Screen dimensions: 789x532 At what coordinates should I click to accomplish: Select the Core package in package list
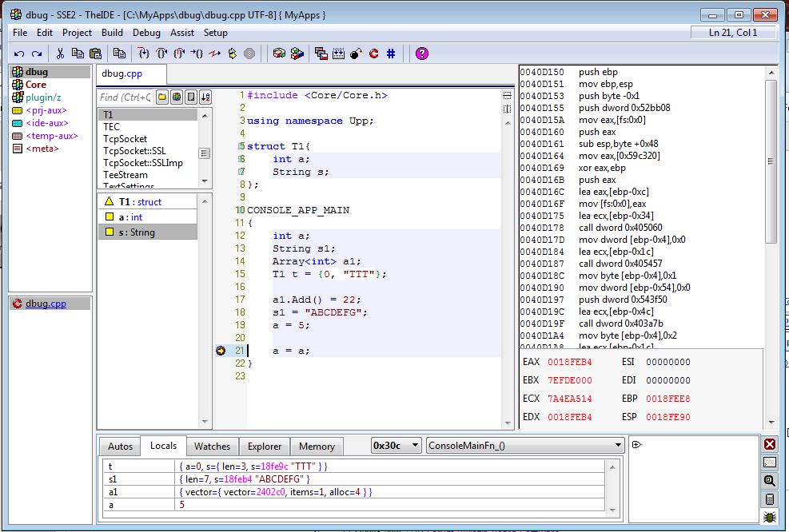(x=35, y=85)
